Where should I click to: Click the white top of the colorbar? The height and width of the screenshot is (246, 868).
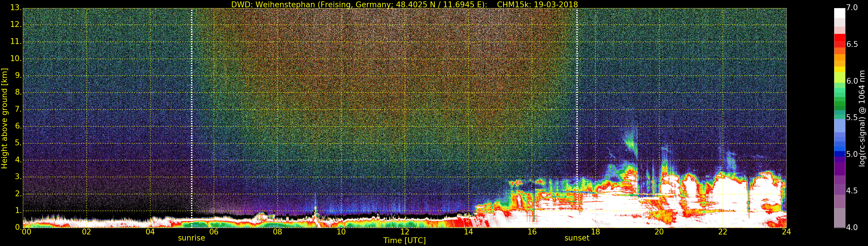[839, 13]
